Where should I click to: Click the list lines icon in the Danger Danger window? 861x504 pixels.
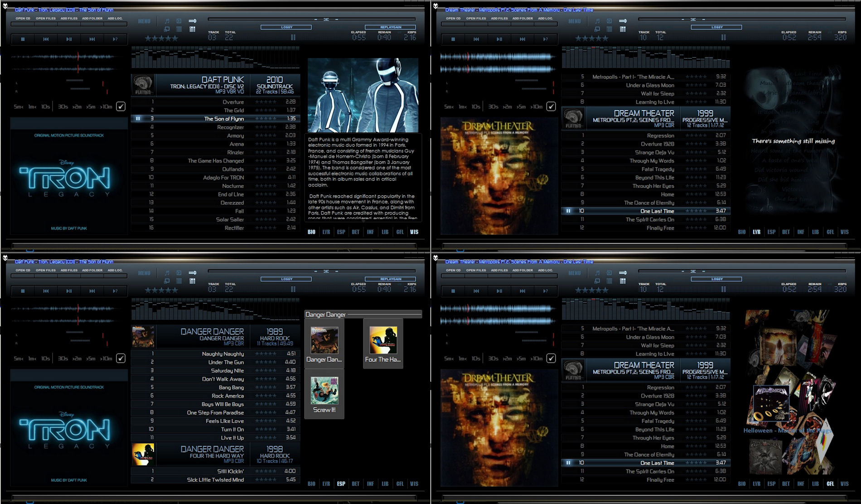click(179, 281)
